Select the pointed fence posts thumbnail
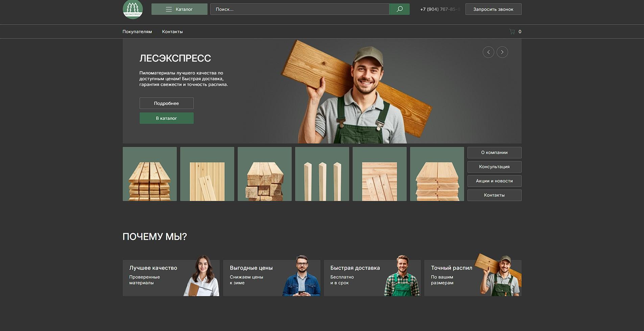This screenshot has height=331, width=644. tap(322, 174)
